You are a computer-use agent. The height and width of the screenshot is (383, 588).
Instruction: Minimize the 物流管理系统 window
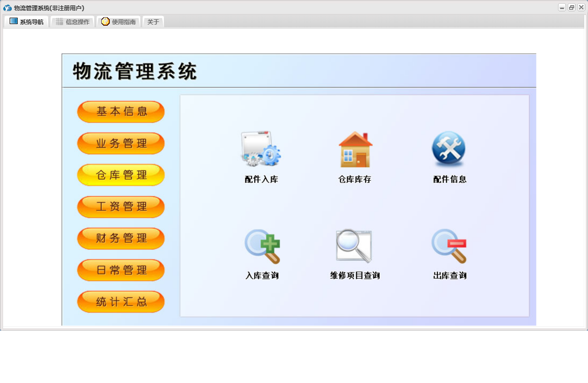562,7
